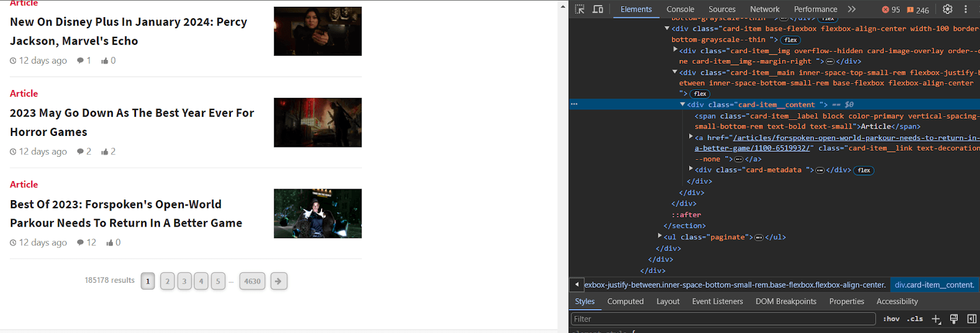Show more DevTools tabs chevron
This screenshot has width=980, height=333.
pyautogui.click(x=851, y=9)
